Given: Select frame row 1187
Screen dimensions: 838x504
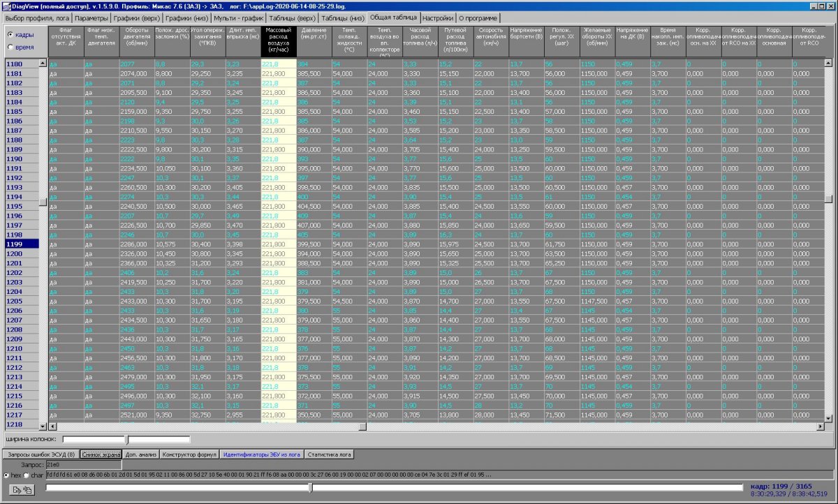Looking at the screenshot, I should [22, 130].
